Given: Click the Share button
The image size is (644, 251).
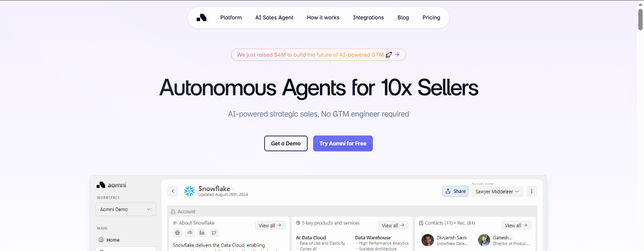Looking at the screenshot, I should click(455, 191).
